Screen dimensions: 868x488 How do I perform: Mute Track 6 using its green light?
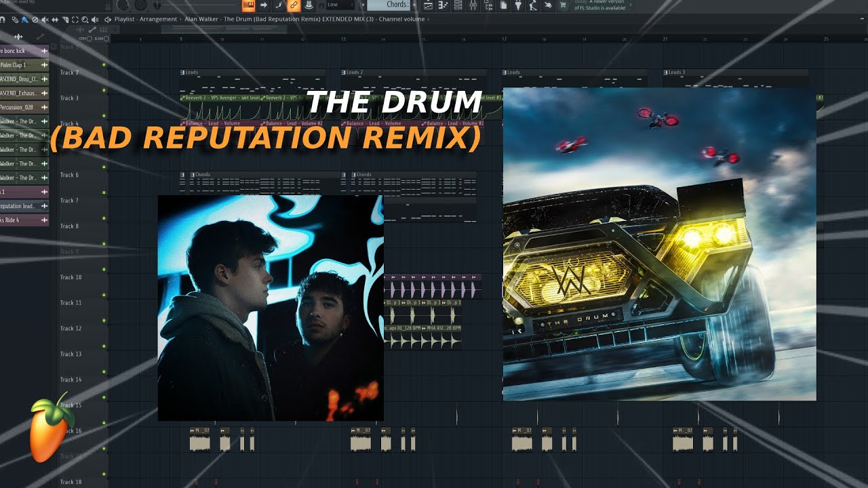(x=104, y=192)
